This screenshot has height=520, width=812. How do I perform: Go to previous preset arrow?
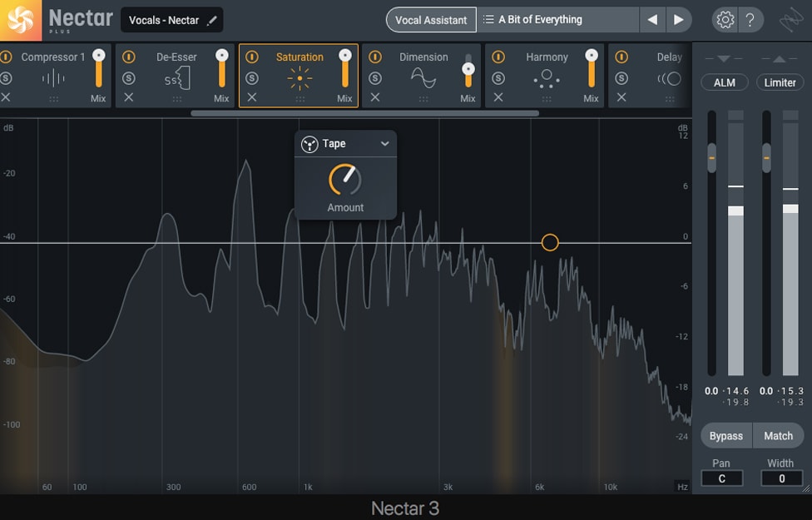point(652,20)
